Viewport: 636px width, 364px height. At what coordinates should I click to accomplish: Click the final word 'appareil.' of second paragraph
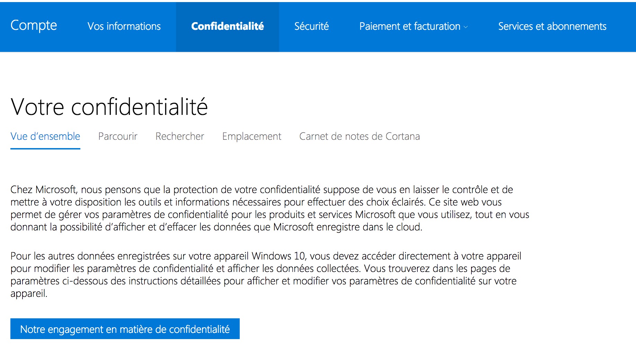tap(29, 293)
